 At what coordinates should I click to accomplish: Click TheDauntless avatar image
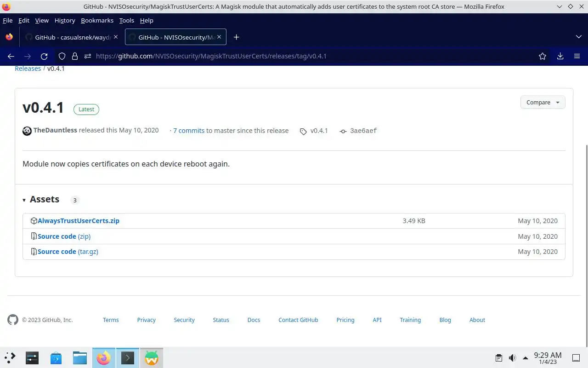27,131
